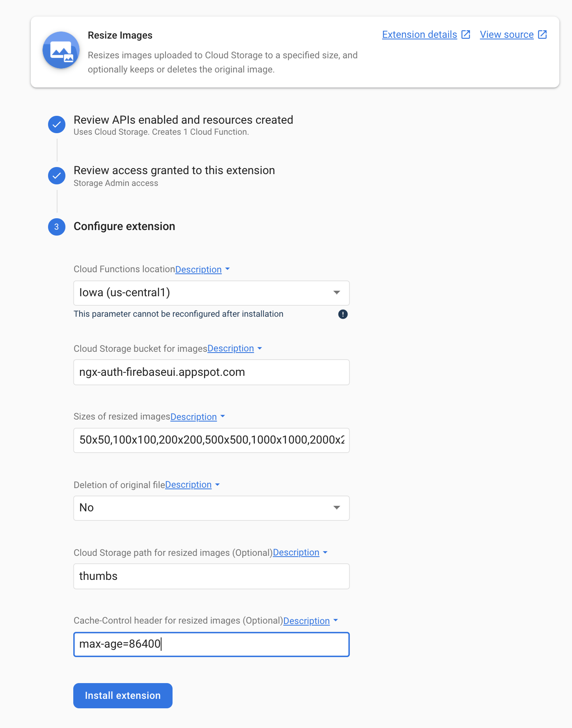Viewport: 572px width, 728px height.
Task: Expand Deletion of original file Description
Action: coord(192,485)
